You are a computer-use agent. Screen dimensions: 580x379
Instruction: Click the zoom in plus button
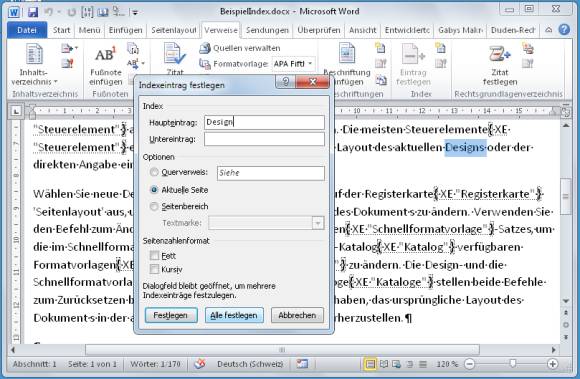click(x=552, y=364)
